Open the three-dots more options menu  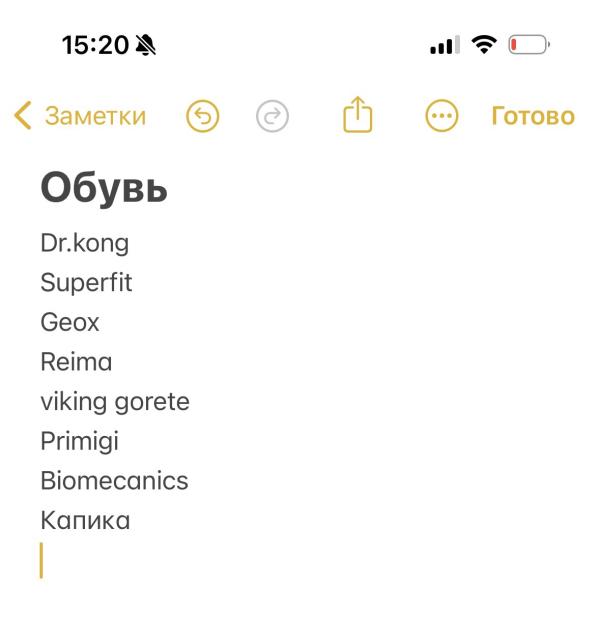[x=442, y=116]
